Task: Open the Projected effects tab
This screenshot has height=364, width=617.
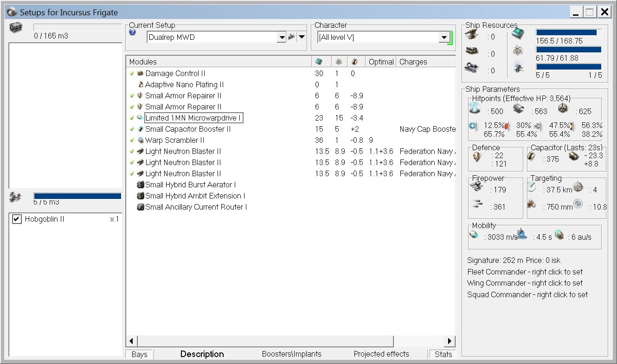Action: click(x=381, y=354)
